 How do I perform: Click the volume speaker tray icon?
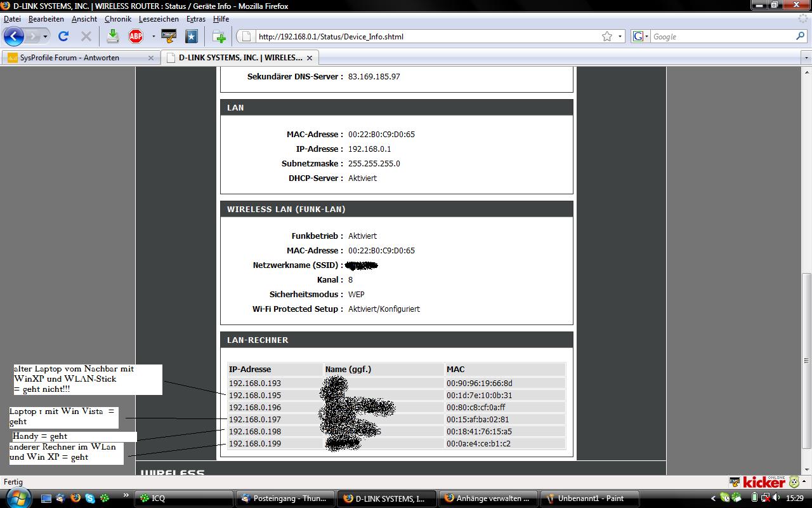776,498
